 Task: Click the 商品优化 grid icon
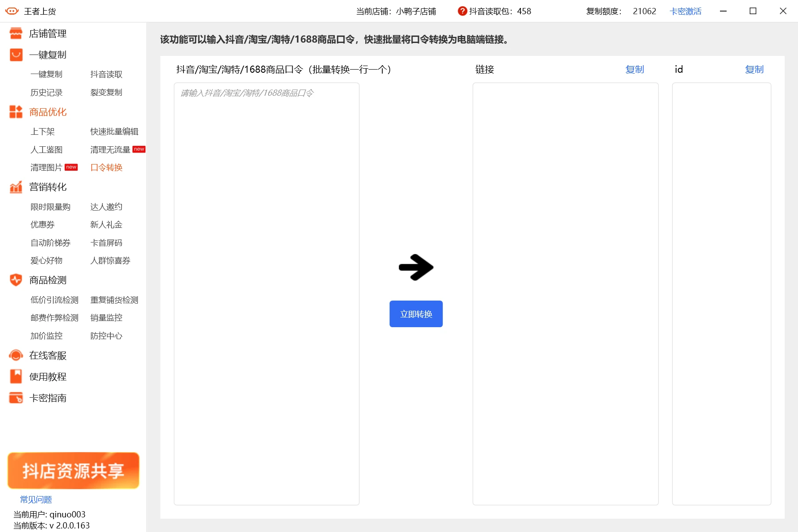(x=16, y=112)
